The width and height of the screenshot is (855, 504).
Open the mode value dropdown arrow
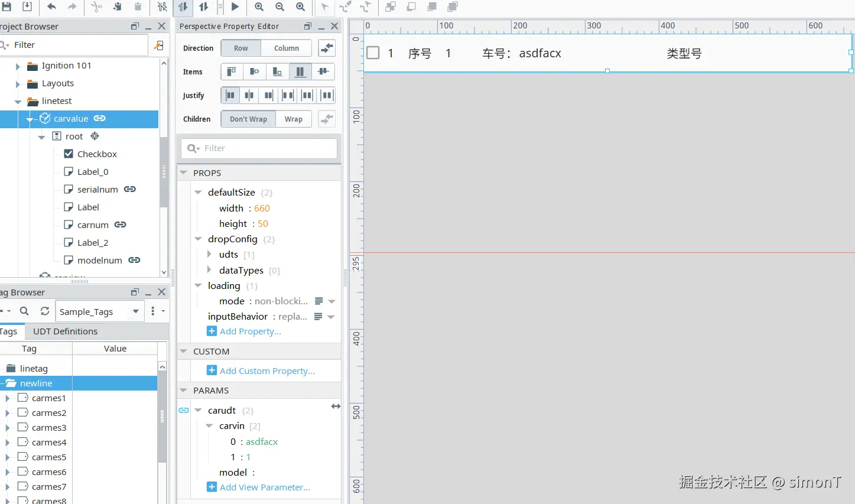pyautogui.click(x=331, y=301)
